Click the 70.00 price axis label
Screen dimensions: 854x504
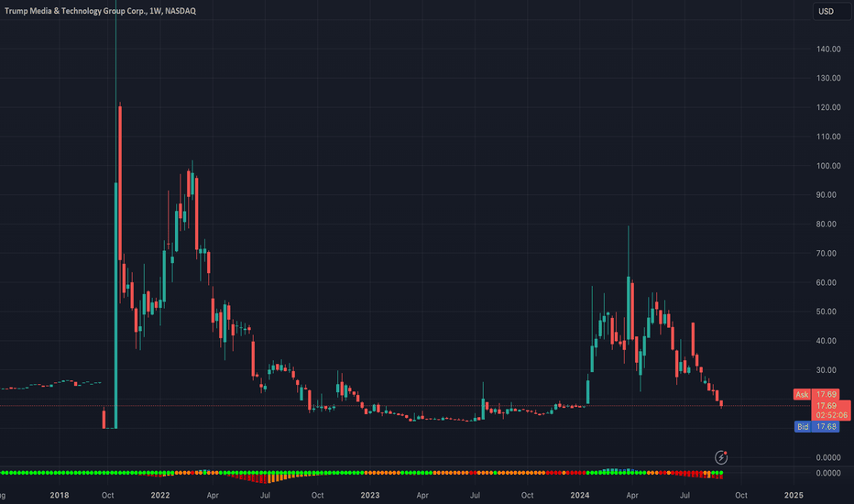tap(828, 253)
